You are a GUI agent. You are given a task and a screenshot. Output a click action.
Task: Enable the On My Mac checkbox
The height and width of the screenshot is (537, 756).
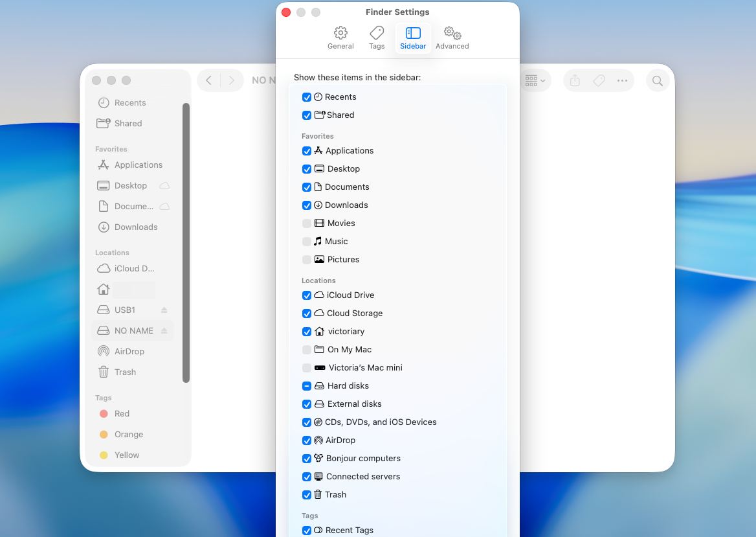[x=307, y=350]
